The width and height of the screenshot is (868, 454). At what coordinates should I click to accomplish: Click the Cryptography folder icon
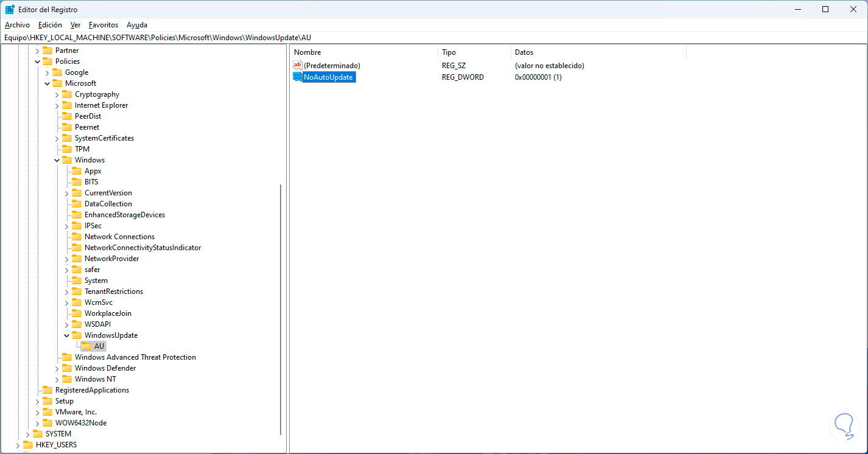click(67, 94)
